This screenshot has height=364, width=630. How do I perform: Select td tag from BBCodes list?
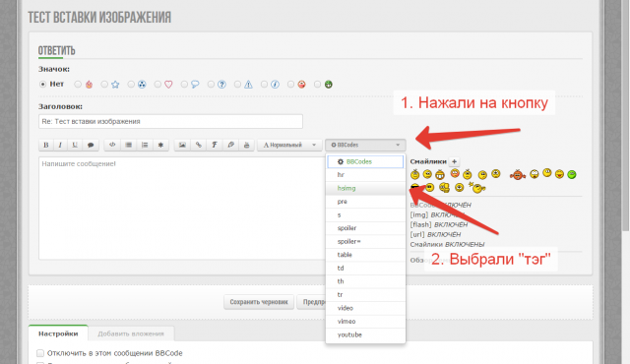click(x=365, y=269)
